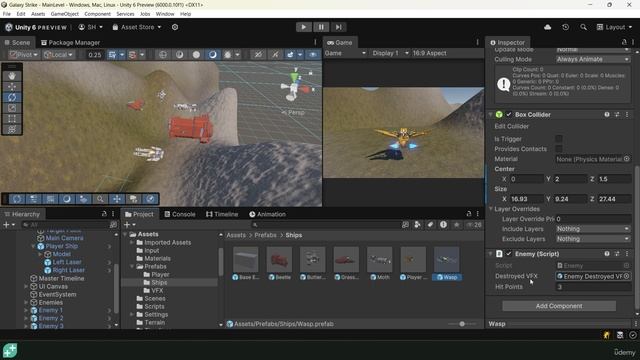Open Prefabs in the breadcrumb path
The image size is (640, 360).
pyautogui.click(x=265, y=235)
